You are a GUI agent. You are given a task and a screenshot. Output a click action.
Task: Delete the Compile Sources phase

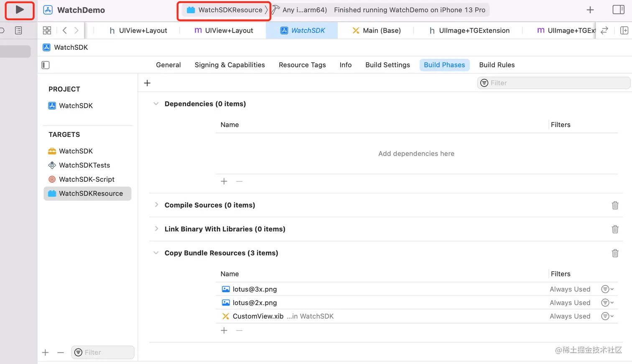615,205
